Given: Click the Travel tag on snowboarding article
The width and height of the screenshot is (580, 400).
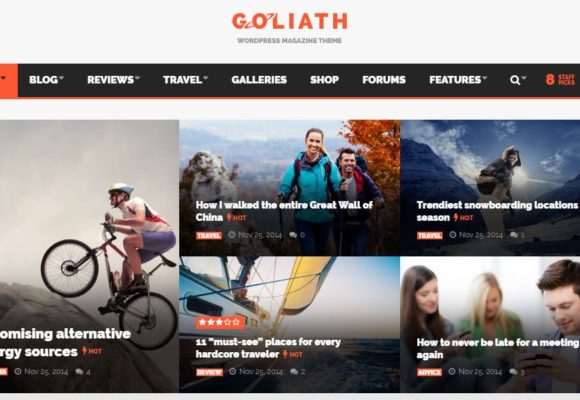Looking at the screenshot, I should click(429, 235).
